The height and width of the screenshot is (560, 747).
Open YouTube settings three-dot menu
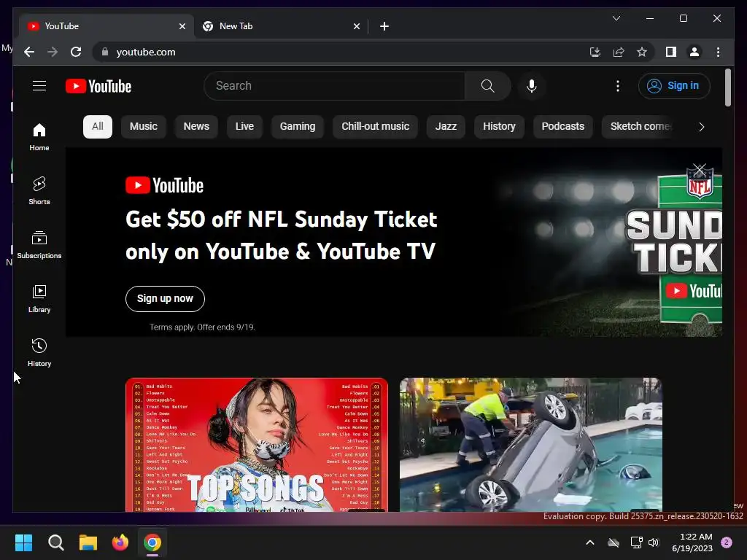(x=617, y=86)
